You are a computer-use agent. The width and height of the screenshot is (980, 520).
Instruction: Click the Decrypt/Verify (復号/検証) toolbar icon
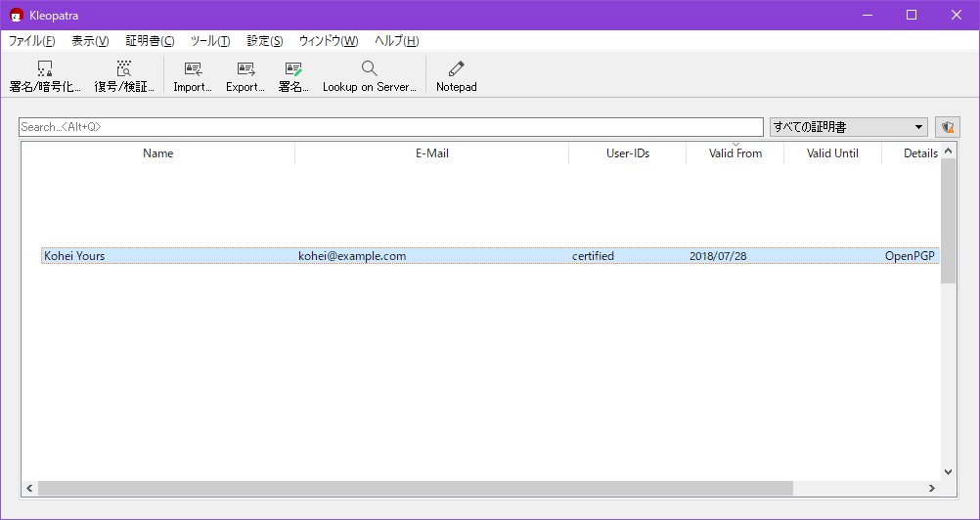pos(124,69)
